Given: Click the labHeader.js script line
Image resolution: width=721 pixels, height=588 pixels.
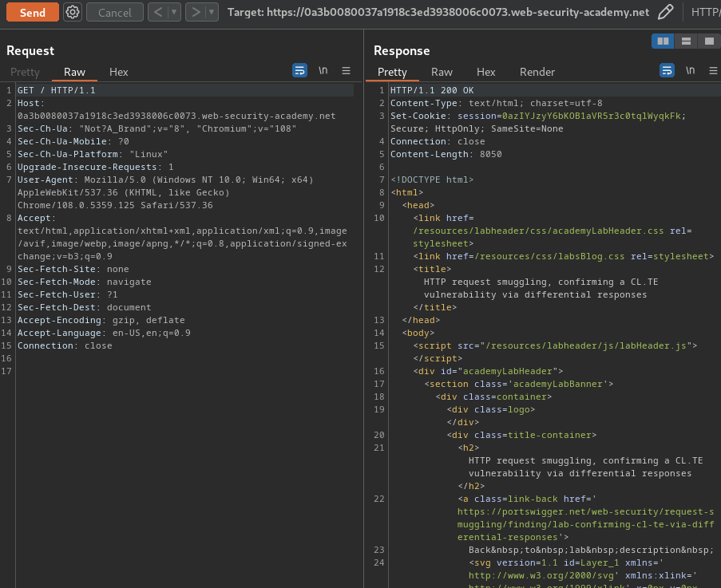Looking at the screenshot, I should (555, 346).
